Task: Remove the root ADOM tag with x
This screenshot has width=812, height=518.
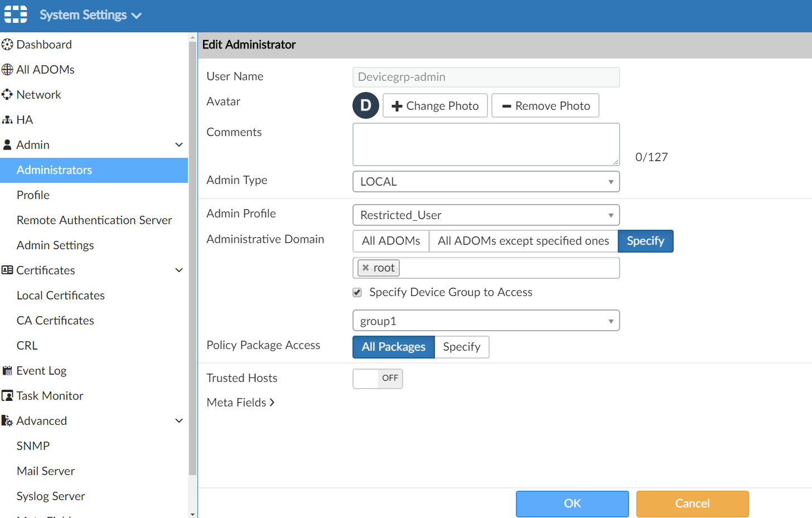Action: tap(366, 268)
